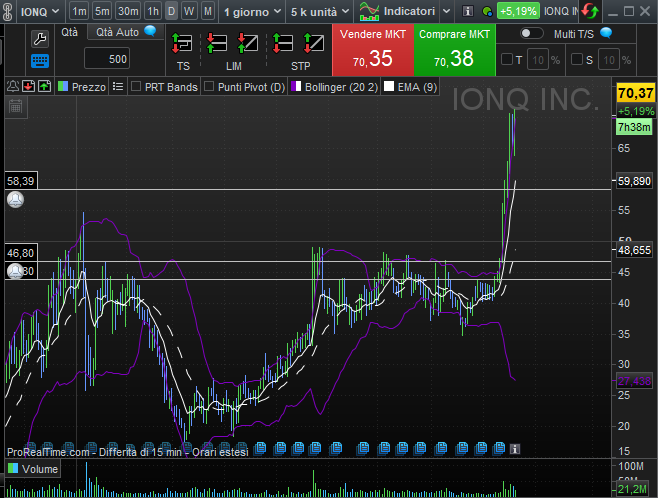
Task: Expand the 5 k unità dropdown
Action: tap(318, 11)
